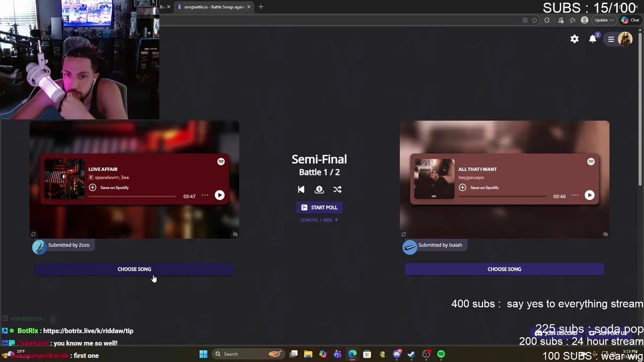Seek in All That I Want progress bar
The height and width of the screenshot is (362, 644).
click(502, 197)
